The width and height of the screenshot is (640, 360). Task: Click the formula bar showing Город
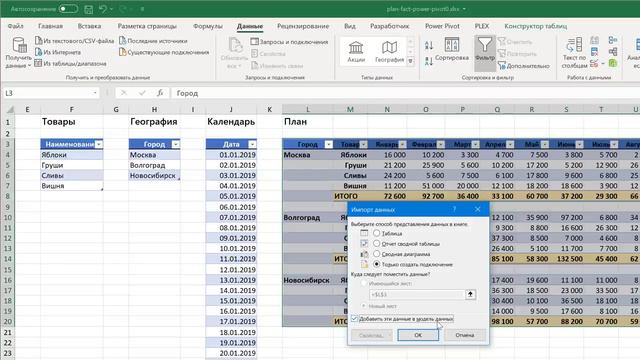tap(404, 93)
